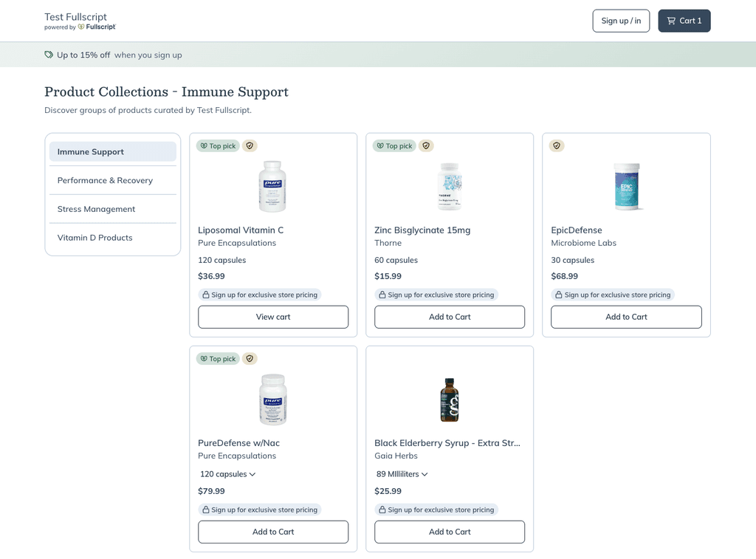Click shield badge on EpicDefense card
756x559 pixels.
[x=557, y=145]
